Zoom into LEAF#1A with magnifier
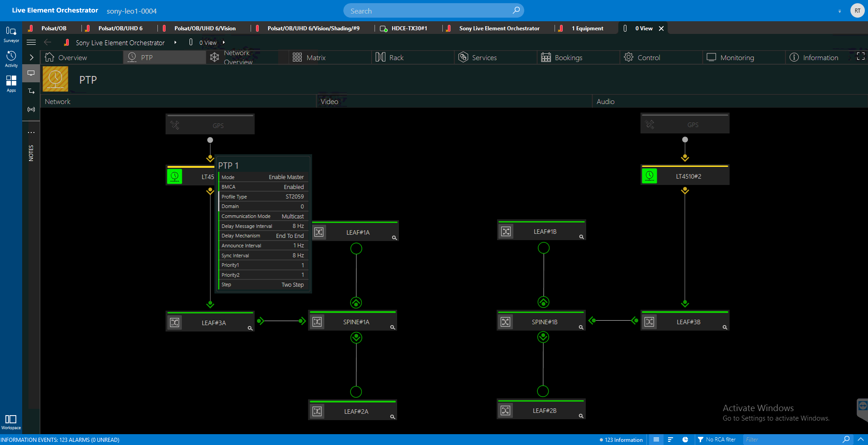The image size is (868, 445). pos(394,238)
